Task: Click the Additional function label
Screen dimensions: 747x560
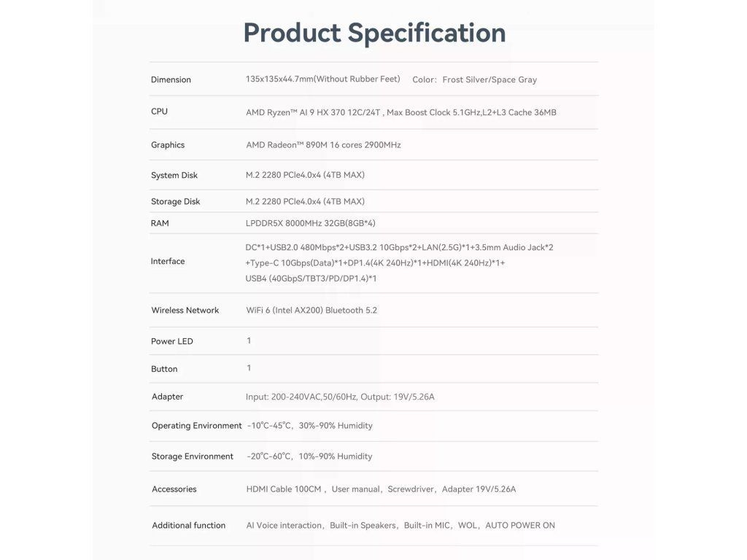Action: pyautogui.click(x=189, y=526)
